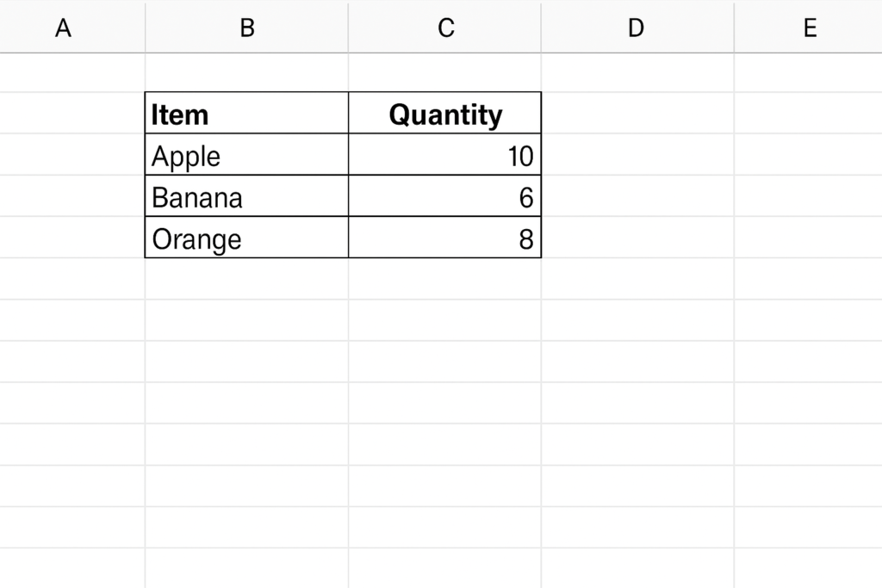Click empty cell left of Item header
Image resolution: width=882 pixels, height=588 pixels.
[72, 113]
